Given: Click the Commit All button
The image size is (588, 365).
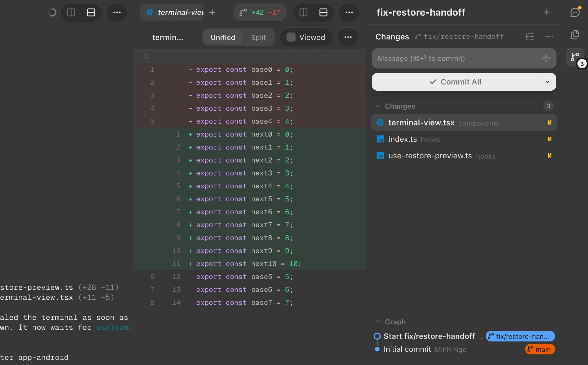Looking at the screenshot, I should tap(455, 82).
